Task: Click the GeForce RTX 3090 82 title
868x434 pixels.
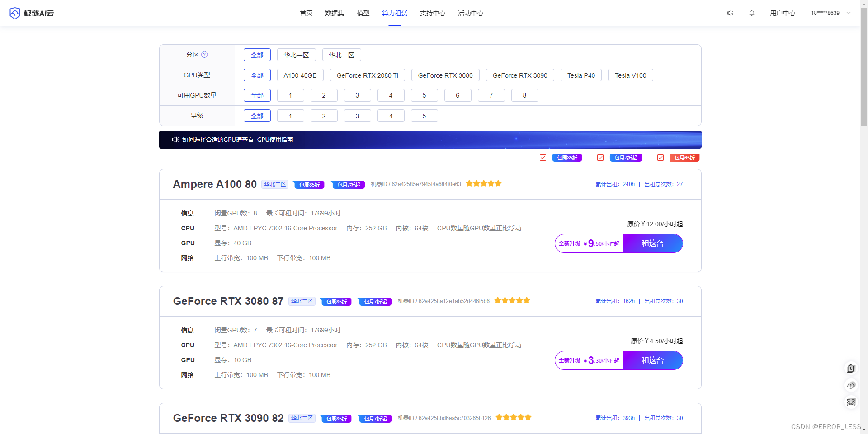Action: click(228, 418)
